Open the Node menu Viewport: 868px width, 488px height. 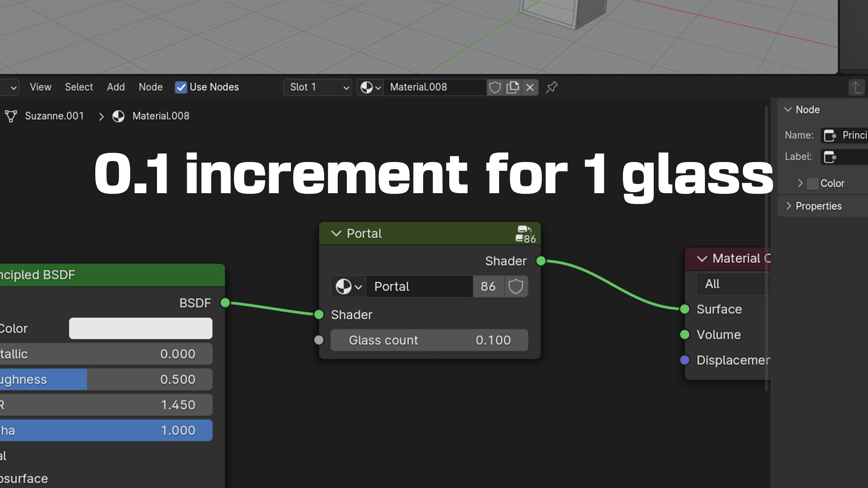click(x=151, y=87)
